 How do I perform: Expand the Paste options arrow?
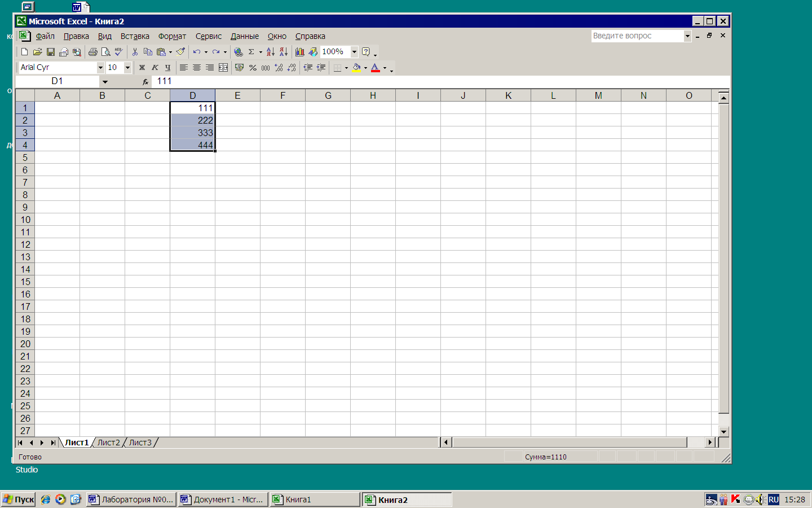(170, 52)
